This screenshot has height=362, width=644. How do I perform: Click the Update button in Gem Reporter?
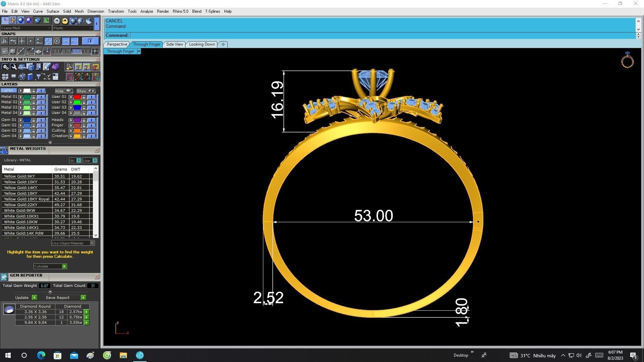pos(26,298)
